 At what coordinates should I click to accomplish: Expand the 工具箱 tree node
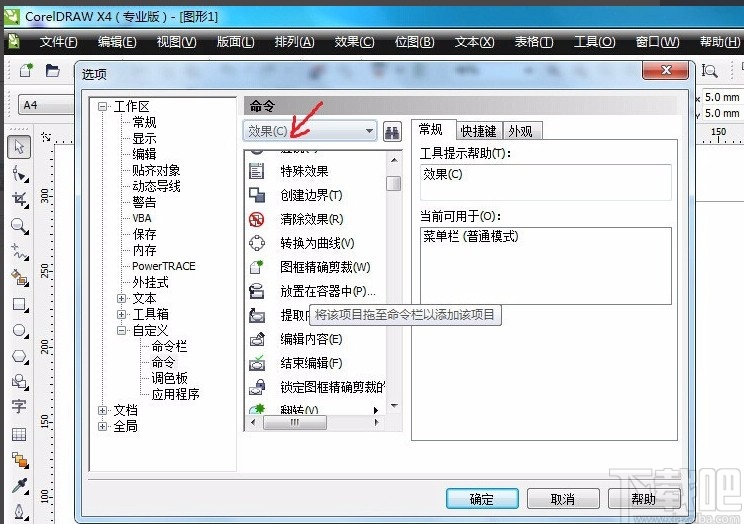pos(121,314)
